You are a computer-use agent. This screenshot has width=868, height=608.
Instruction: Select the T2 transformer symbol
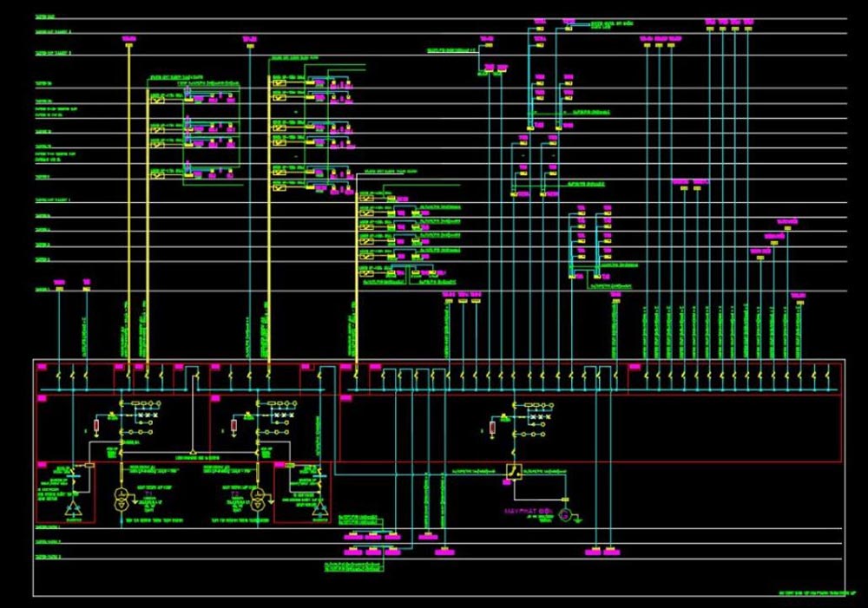pyautogui.click(x=258, y=499)
